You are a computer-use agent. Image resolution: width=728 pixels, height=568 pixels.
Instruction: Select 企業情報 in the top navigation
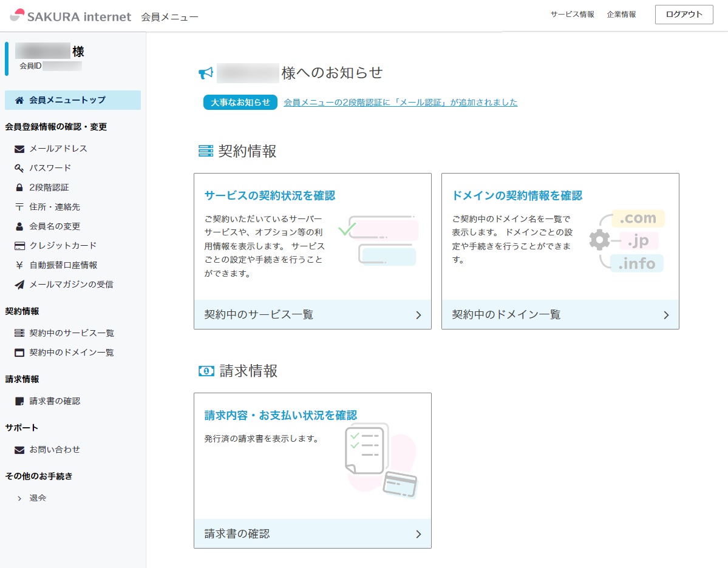tap(621, 13)
